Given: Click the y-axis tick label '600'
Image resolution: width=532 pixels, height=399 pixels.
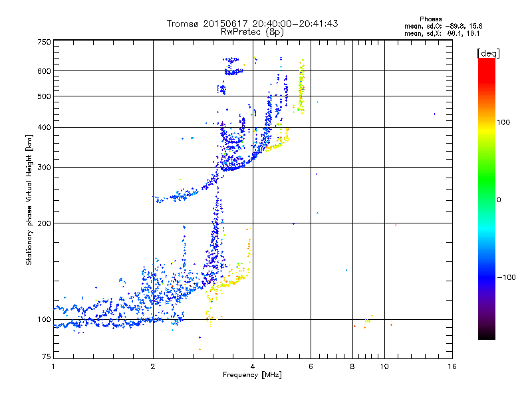Looking at the screenshot, I should pos(45,71).
